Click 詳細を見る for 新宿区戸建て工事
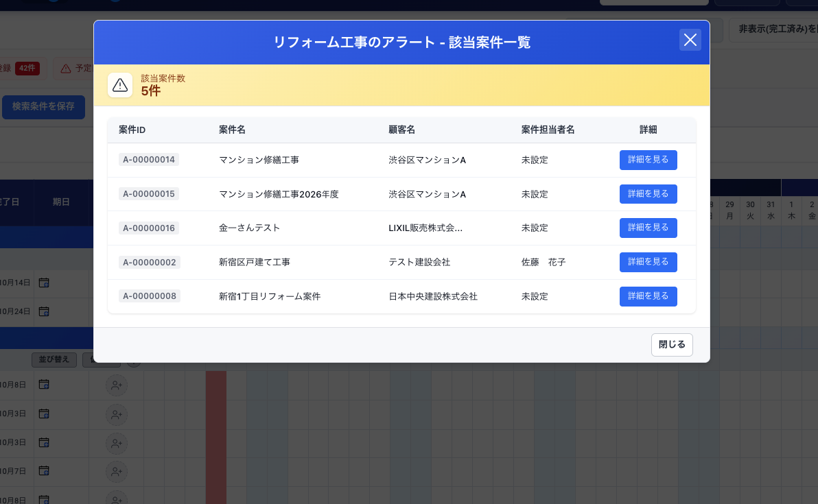The width and height of the screenshot is (818, 504). (648, 262)
